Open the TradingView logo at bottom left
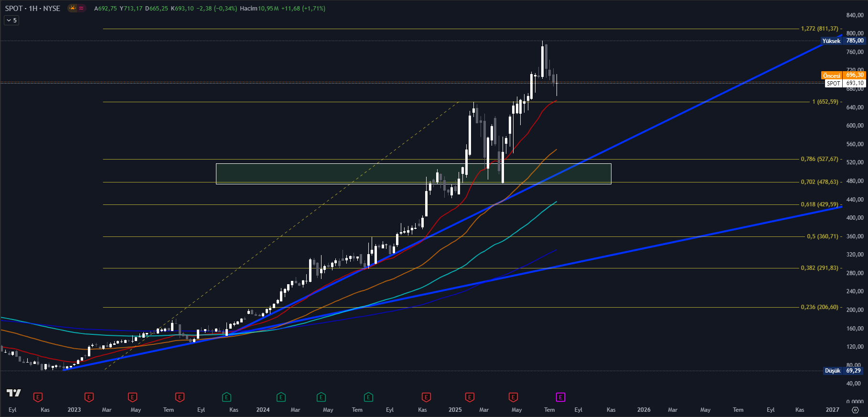The width and height of the screenshot is (868, 417). 14,393
